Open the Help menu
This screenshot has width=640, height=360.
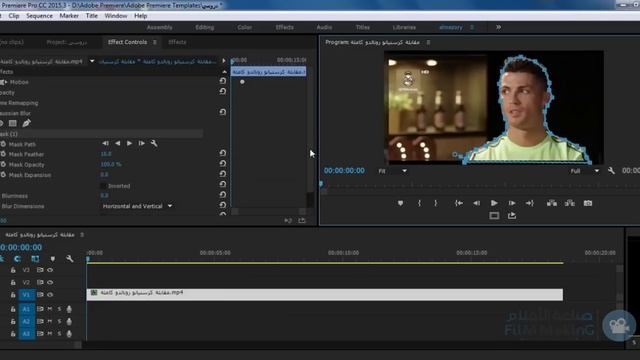pos(140,16)
